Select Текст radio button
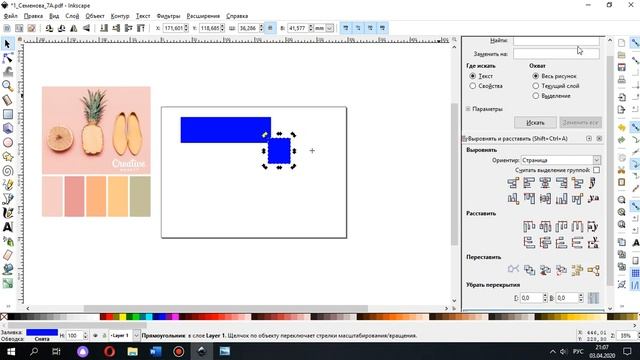 [x=472, y=76]
